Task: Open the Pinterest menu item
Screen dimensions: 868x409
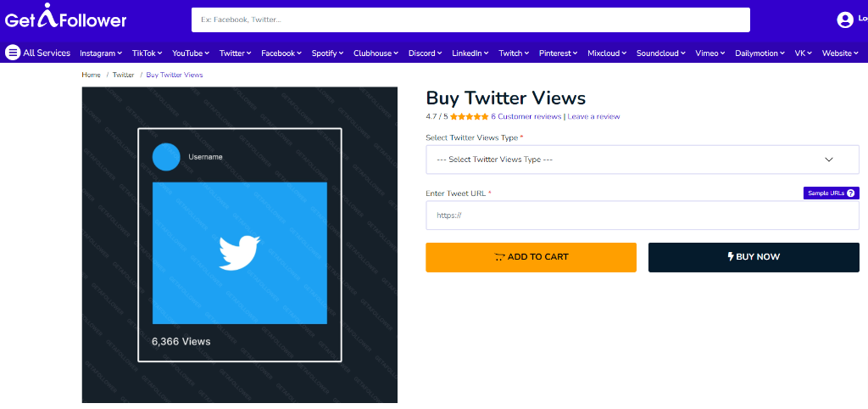Action: pyautogui.click(x=559, y=53)
